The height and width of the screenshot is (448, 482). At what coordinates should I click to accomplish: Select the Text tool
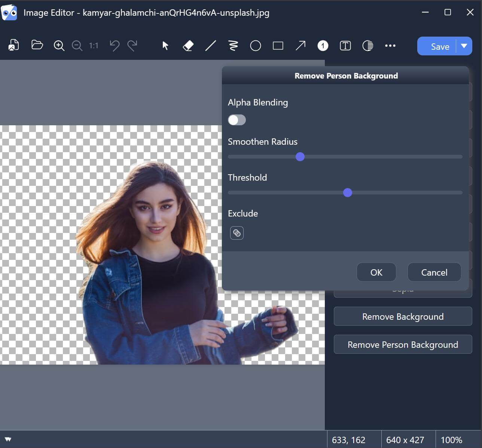tap(345, 46)
